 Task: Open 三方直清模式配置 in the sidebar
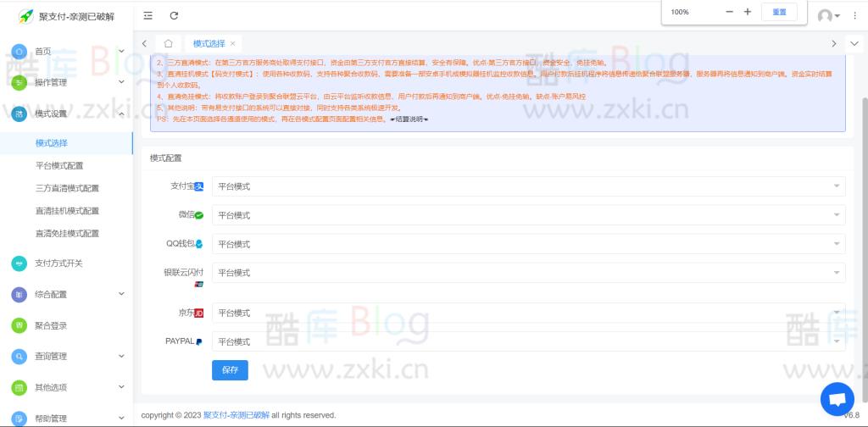(x=66, y=189)
